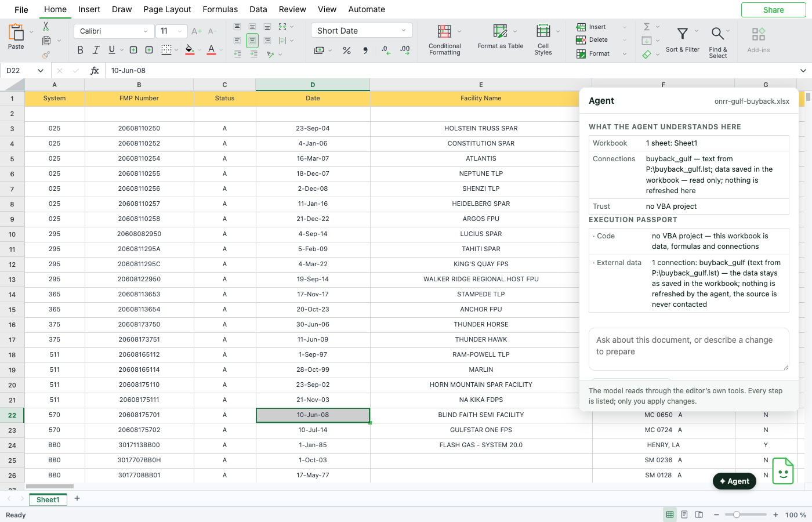
Task: Toggle align left
Action: click(237, 41)
